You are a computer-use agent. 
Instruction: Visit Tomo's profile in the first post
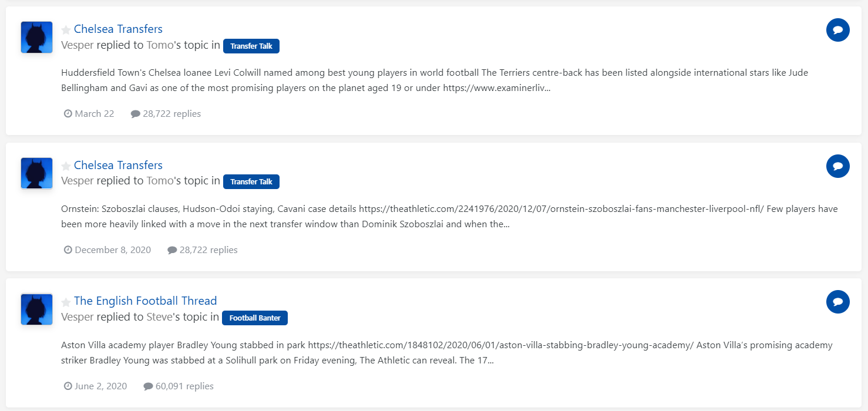160,45
